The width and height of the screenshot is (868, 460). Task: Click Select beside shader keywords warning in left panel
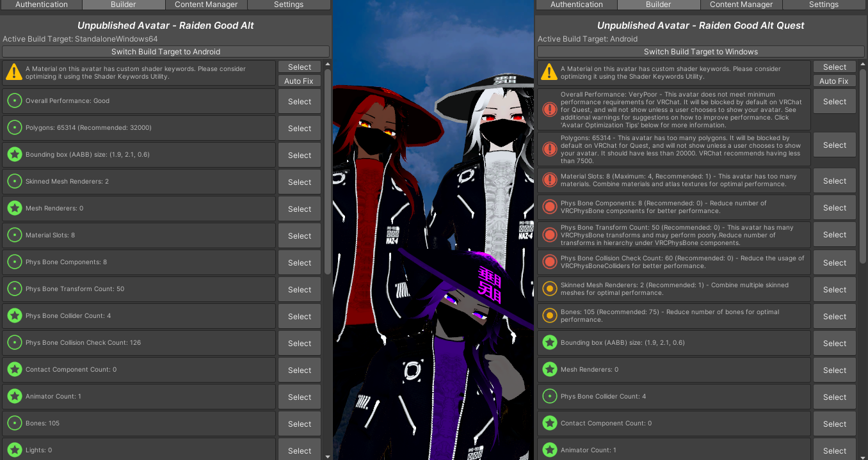[x=300, y=67]
